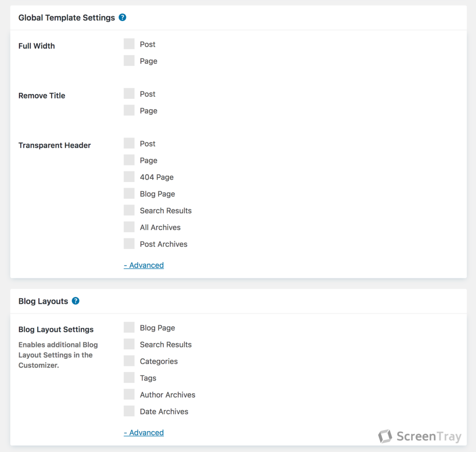Check Transparent Header All Archives option

pos(129,227)
